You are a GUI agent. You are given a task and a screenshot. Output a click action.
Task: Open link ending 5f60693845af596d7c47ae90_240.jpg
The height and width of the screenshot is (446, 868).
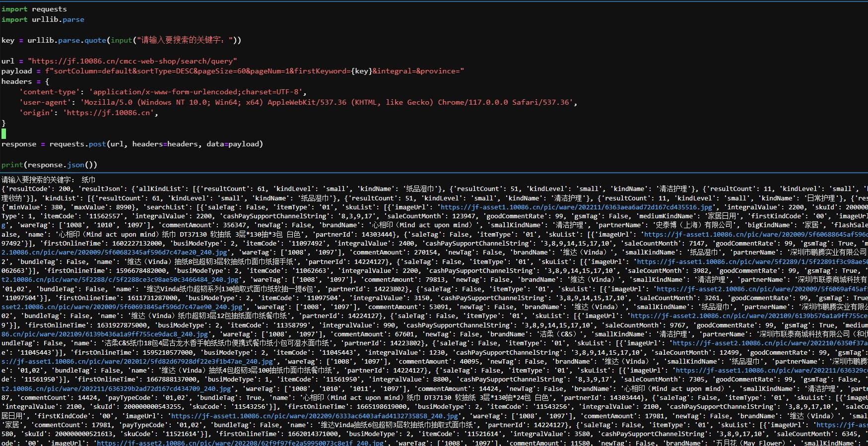pos(122,307)
